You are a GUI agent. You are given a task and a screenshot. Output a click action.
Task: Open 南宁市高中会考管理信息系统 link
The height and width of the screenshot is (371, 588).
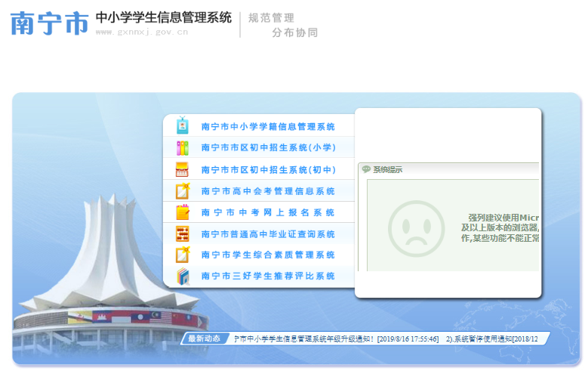[x=267, y=192]
